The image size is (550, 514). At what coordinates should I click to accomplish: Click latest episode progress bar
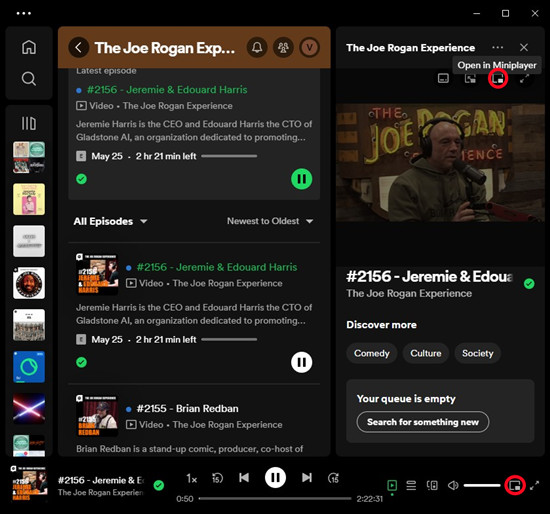[x=229, y=156]
